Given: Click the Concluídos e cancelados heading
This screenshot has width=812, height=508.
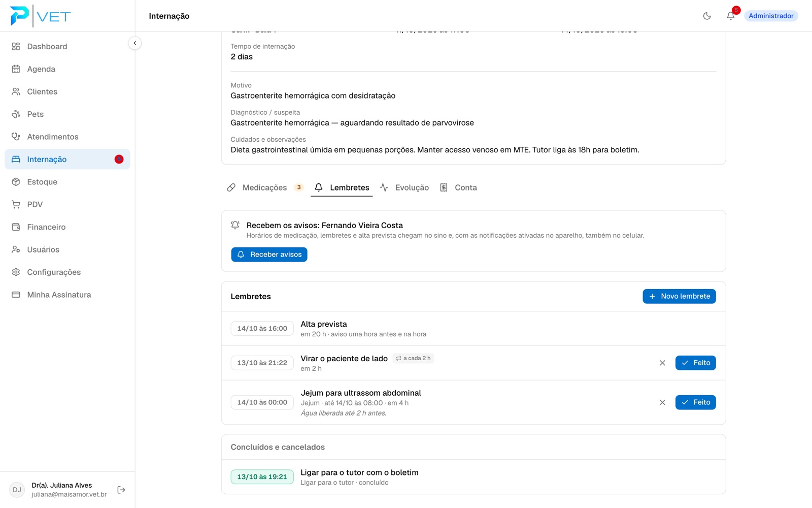Looking at the screenshot, I should click(x=278, y=447).
